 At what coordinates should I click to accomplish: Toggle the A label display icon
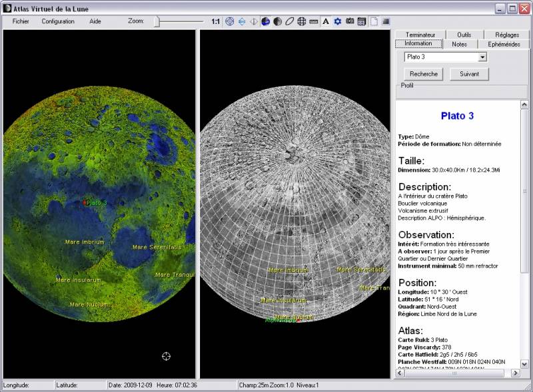(325, 21)
